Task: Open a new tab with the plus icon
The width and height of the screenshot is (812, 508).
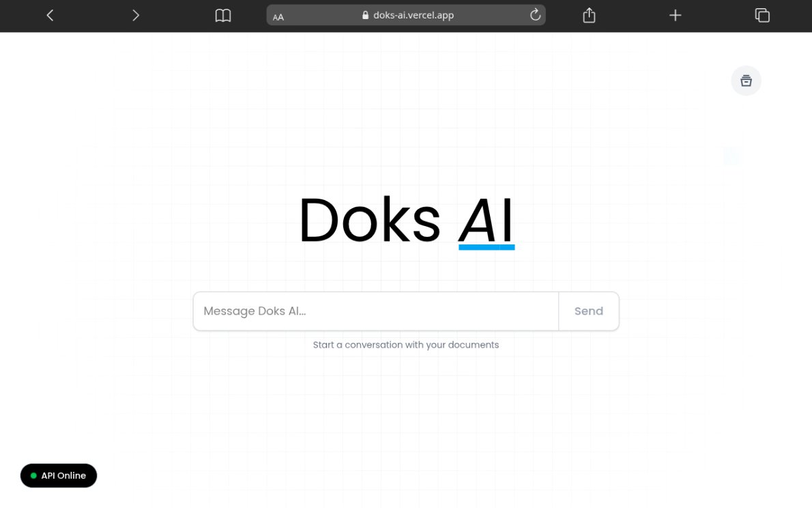Action: (674, 14)
